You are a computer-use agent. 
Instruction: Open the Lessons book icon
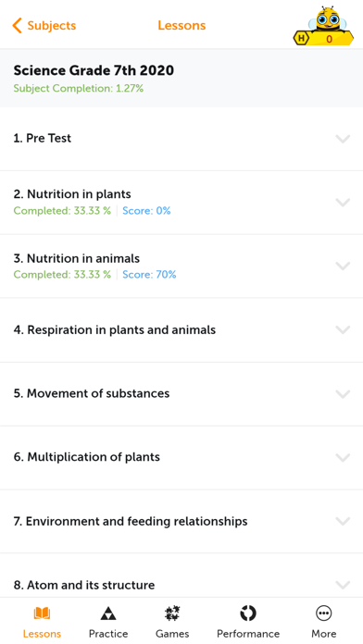42,613
